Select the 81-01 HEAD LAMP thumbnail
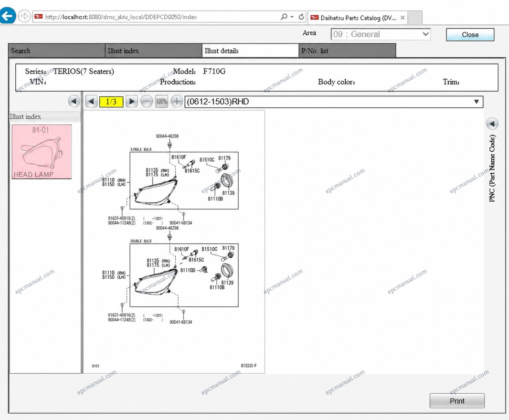Screen dimensions: 509x420 [42, 152]
